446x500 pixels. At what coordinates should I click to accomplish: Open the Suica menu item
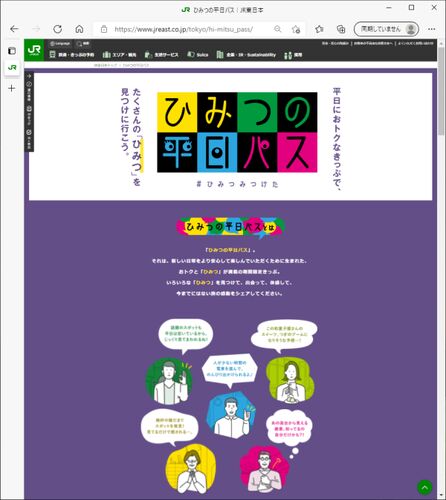tap(198, 54)
